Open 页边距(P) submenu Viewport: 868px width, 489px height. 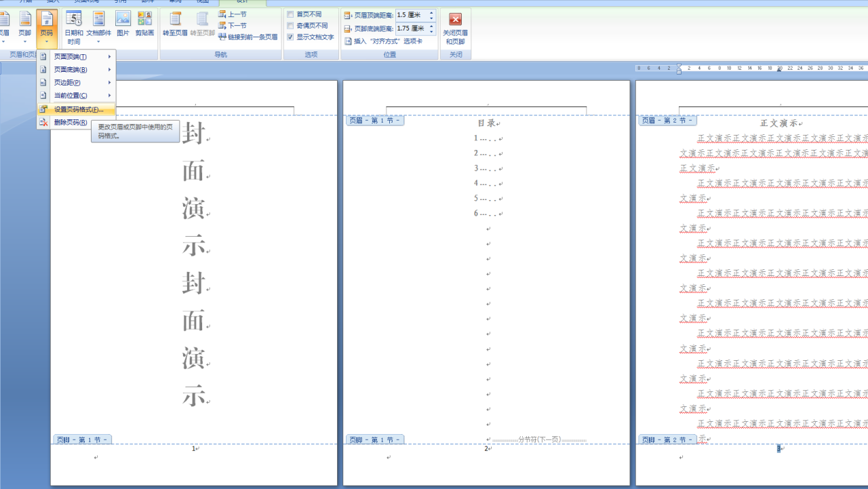tap(76, 83)
